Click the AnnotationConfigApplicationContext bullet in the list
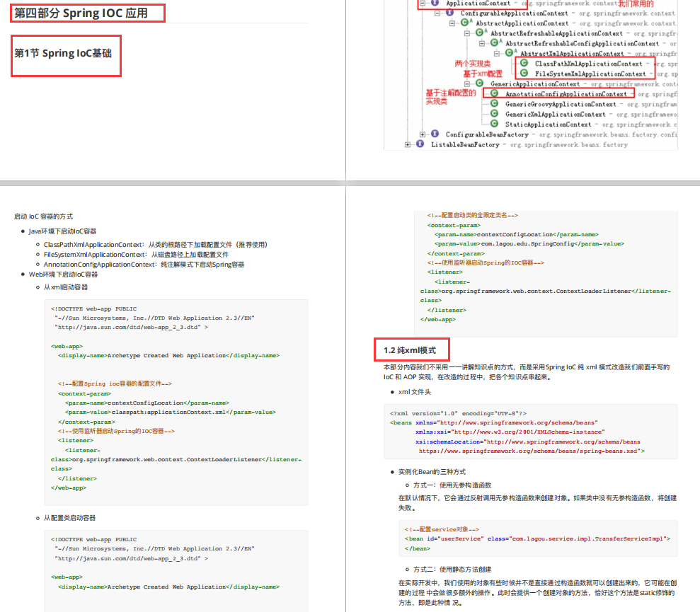Viewport: 700px width, 612px height. click(144, 265)
